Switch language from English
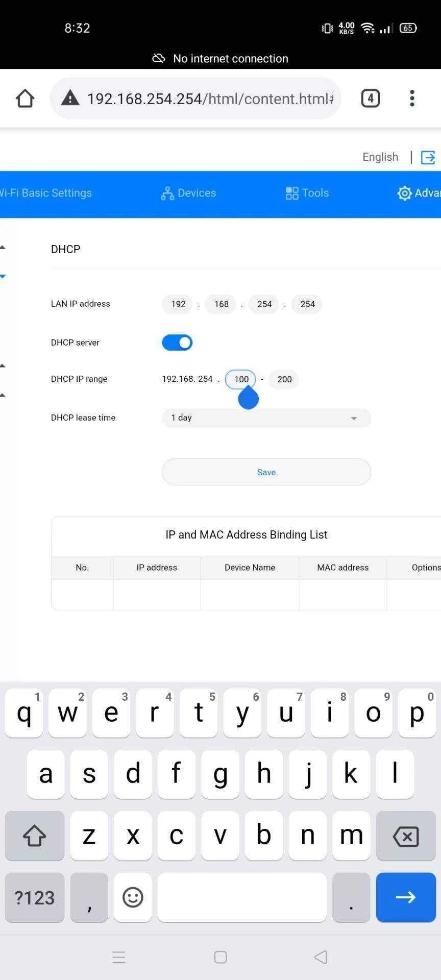This screenshot has width=441, height=980. click(380, 157)
